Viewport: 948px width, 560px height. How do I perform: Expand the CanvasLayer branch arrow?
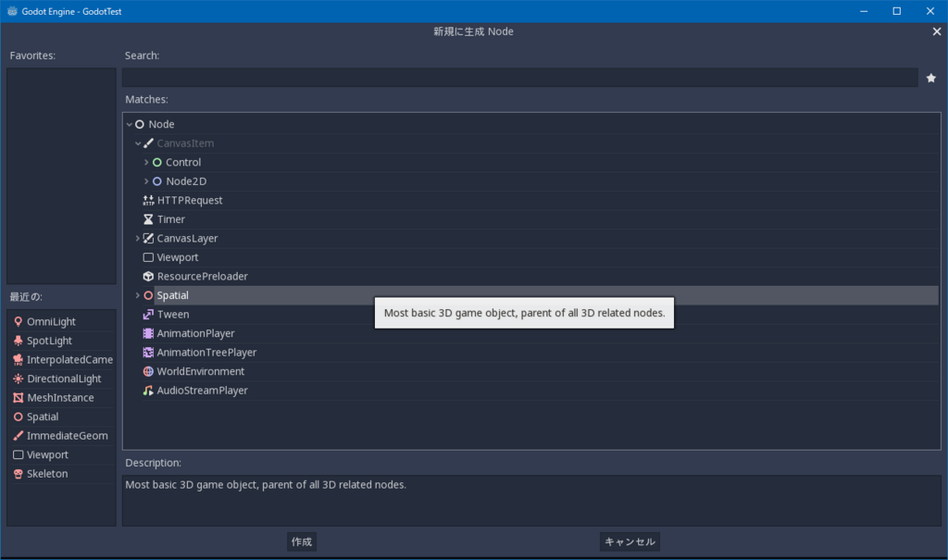pos(138,238)
